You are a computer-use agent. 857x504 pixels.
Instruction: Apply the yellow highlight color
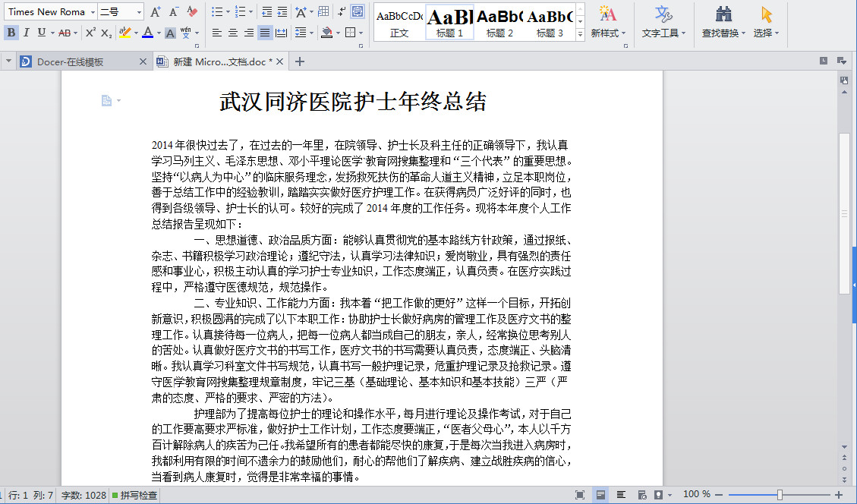124,33
